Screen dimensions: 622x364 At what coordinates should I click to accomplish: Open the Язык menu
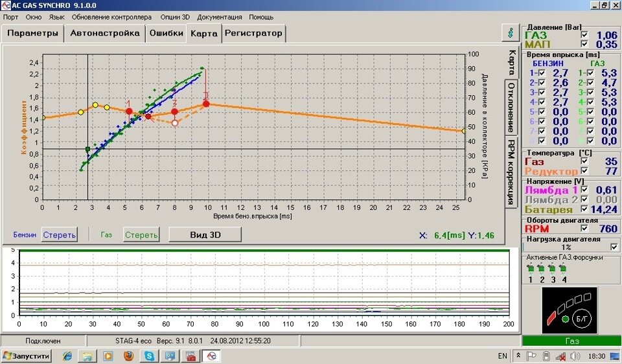pos(57,17)
